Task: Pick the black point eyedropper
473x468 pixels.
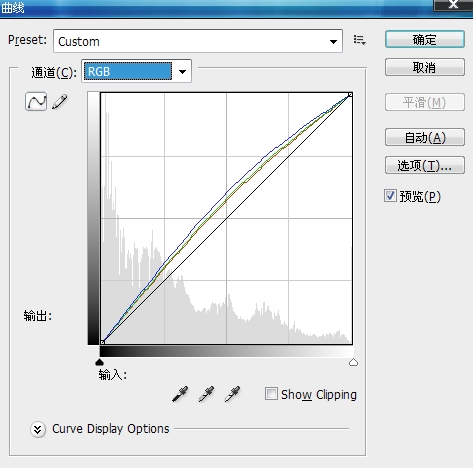Action: pyautogui.click(x=180, y=394)
